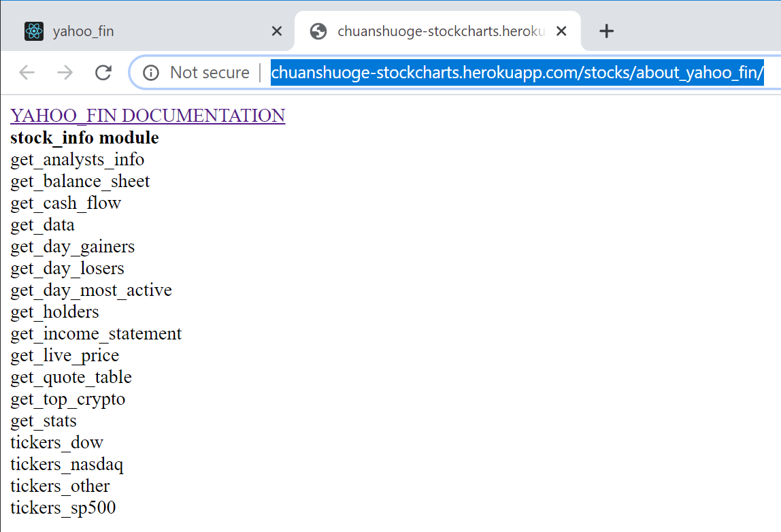Click get_day_gainers entry

[73, 246]
